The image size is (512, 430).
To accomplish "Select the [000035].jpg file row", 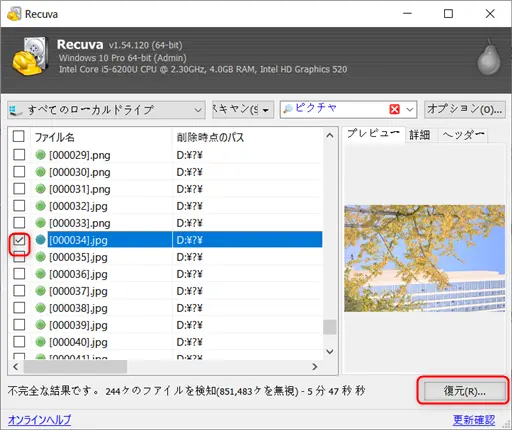I will (x=165, y=257).
